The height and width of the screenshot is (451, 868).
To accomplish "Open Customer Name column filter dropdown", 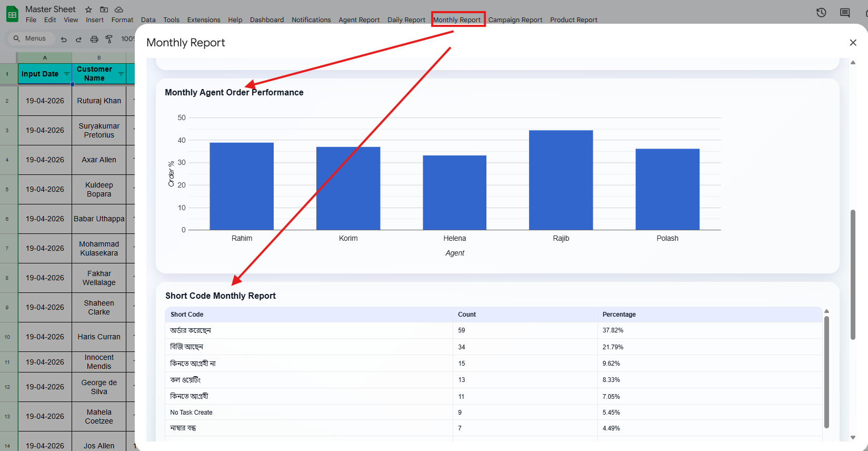I will [x=121, y=74].
